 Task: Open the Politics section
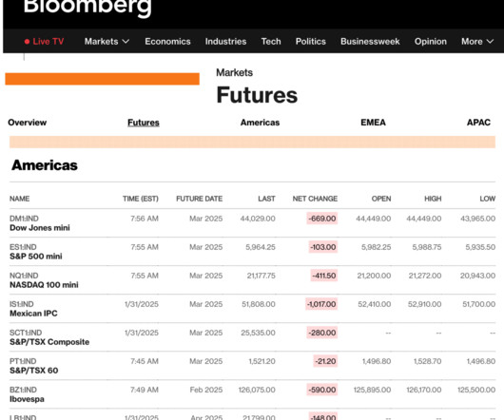click(311, 42)
